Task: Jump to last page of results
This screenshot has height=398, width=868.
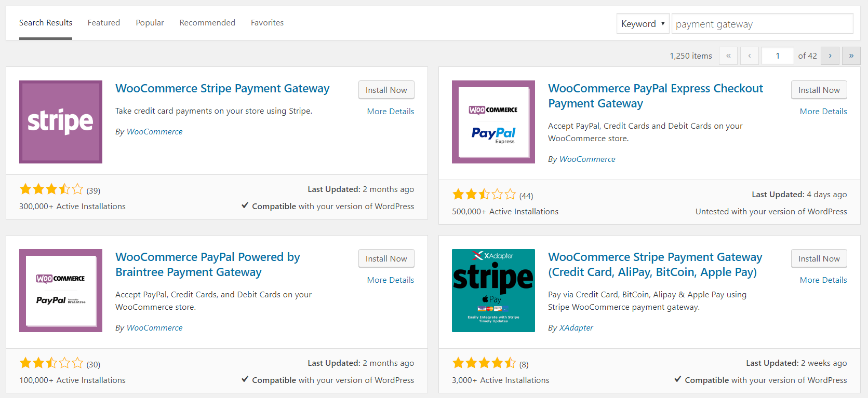Action: coord(851,56)
